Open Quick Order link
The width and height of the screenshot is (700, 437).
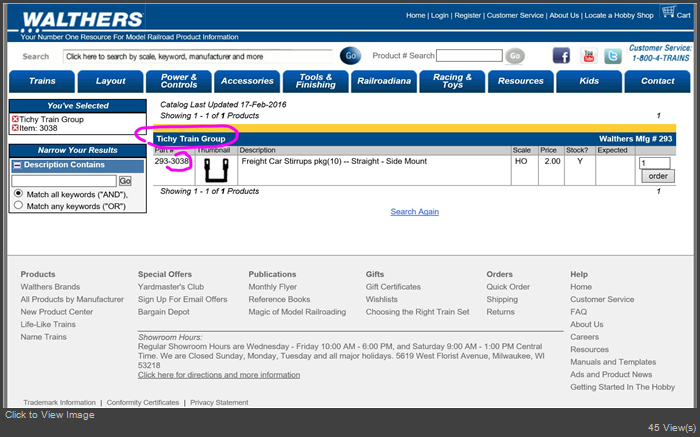(508, 287)
